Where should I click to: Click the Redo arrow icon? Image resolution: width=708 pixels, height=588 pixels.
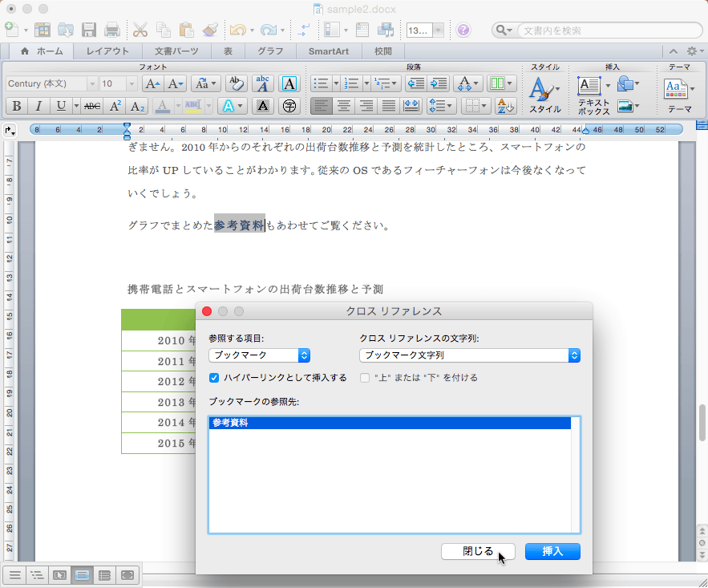269,30
